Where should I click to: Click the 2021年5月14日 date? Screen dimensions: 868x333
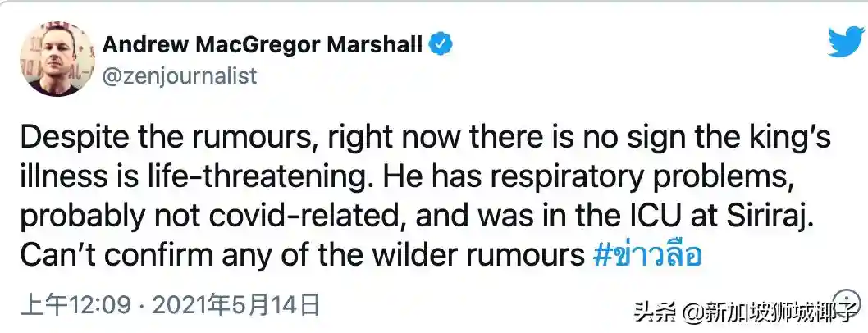(236, 305)
